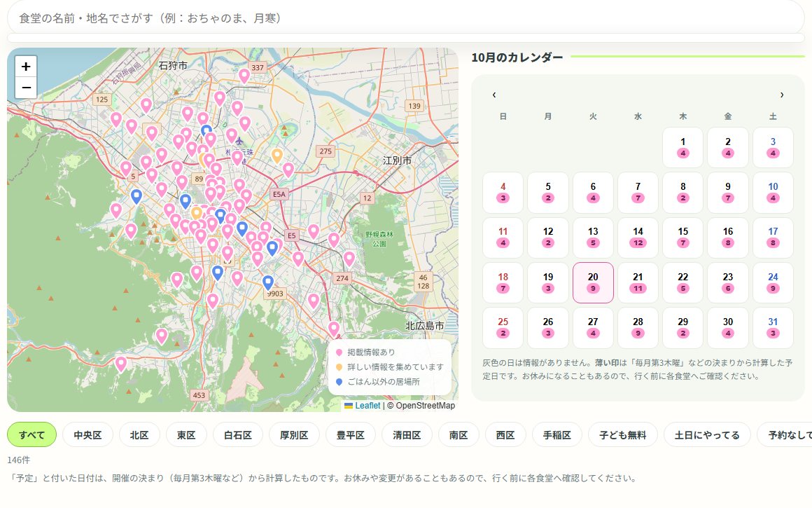Click the ごはん以外の居場所 legend entry
Image resolution: width=812 pixels, height=508 pixels.
(x=378, y=381)
